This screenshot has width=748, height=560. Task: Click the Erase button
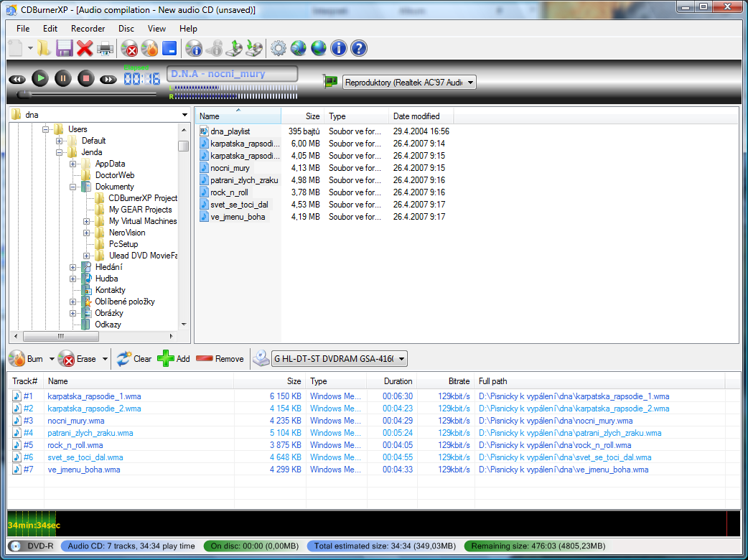78,359
